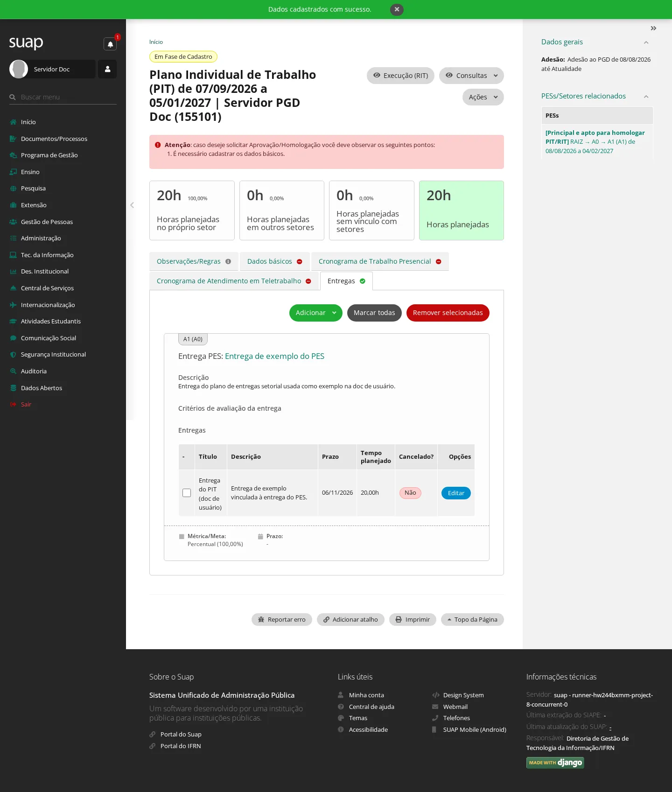
Task: Click the Sair logout icon
Action: pos(13,404)
